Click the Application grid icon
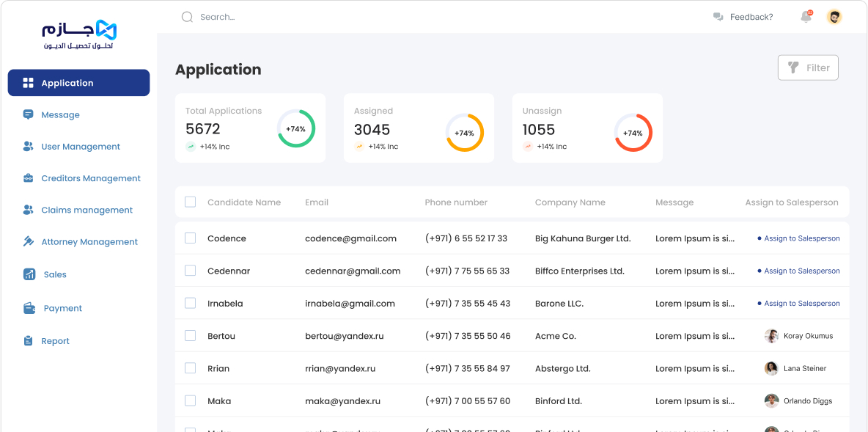The image size is (868, 432). pyautogui.click(x=29, y=83)
